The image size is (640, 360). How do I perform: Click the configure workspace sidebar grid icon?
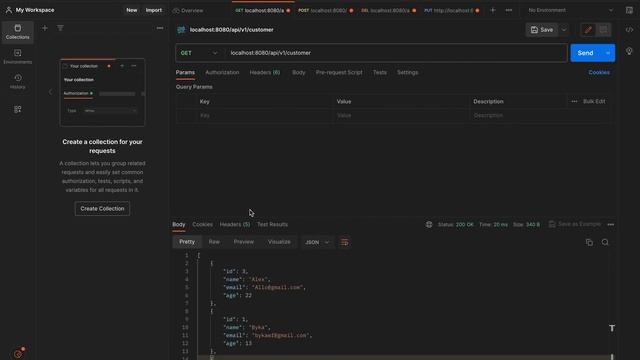(18, 109)
